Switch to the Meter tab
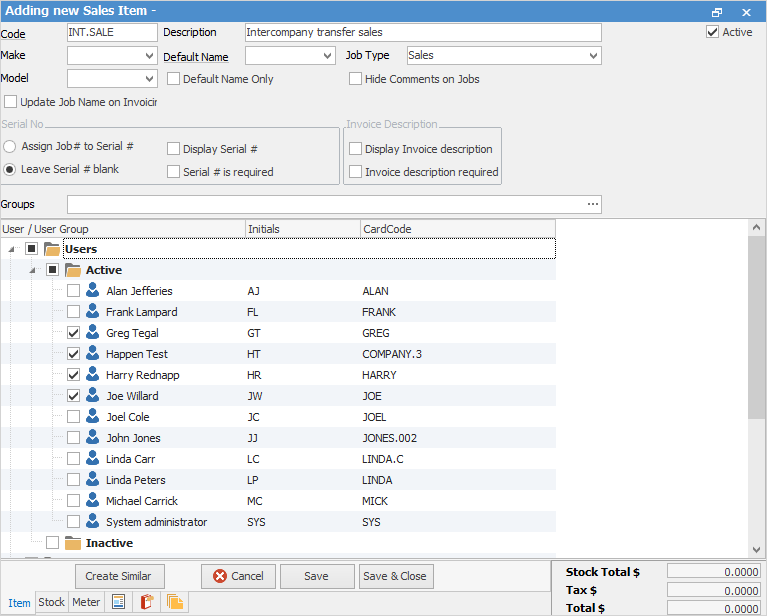Image resolution: width=767 pixels, height=616 pixels. tap(85, 602)
